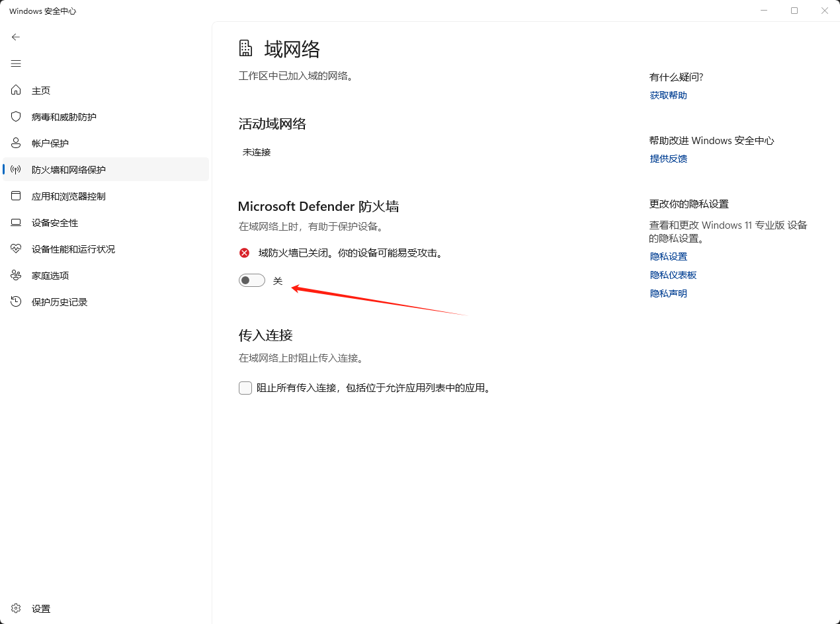
Task: 打开主页
Action: (x=40, y=90)
